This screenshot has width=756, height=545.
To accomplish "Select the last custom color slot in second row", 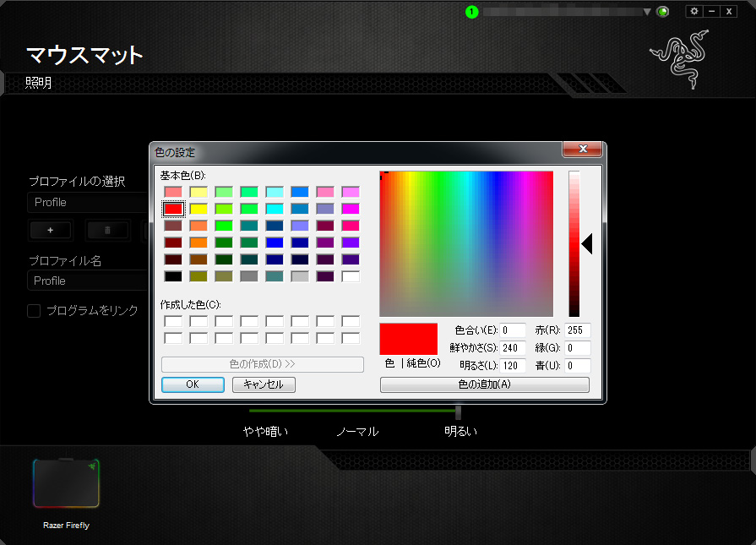I will coord(351,338).
